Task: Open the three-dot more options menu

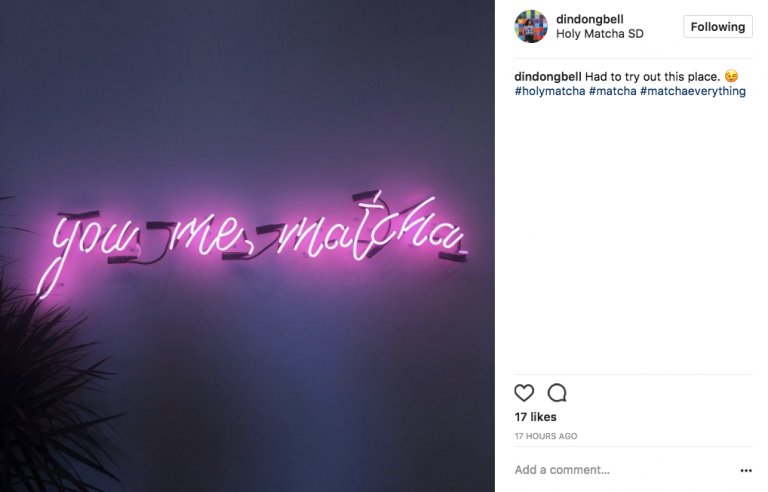Action: point(745,470)
